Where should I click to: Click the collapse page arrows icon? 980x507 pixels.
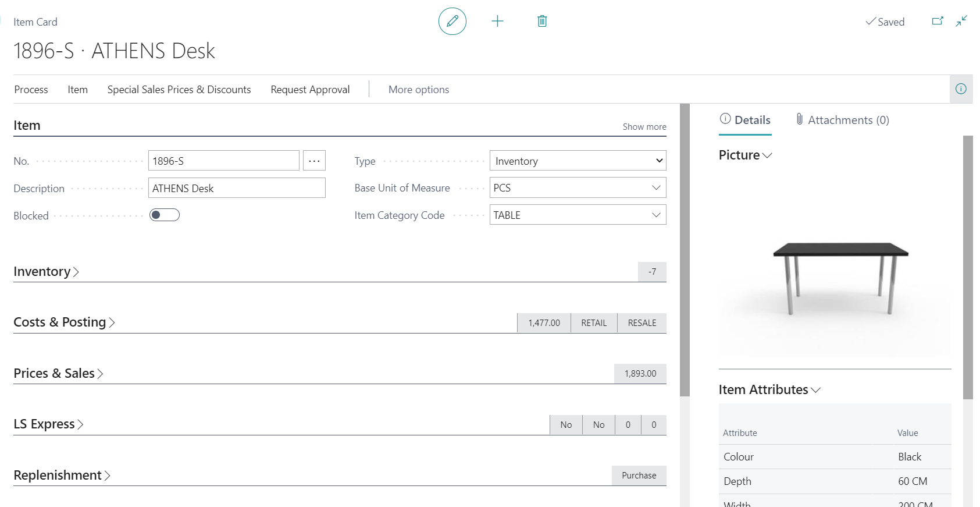click(x=961, y=22)
